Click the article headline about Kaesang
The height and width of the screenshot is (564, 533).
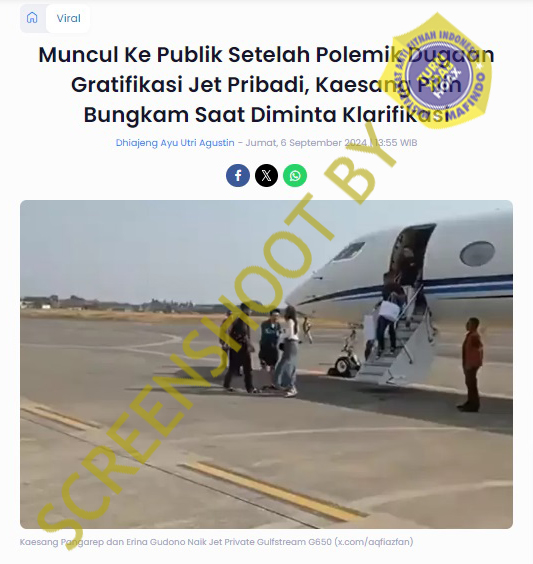(266, 85)
